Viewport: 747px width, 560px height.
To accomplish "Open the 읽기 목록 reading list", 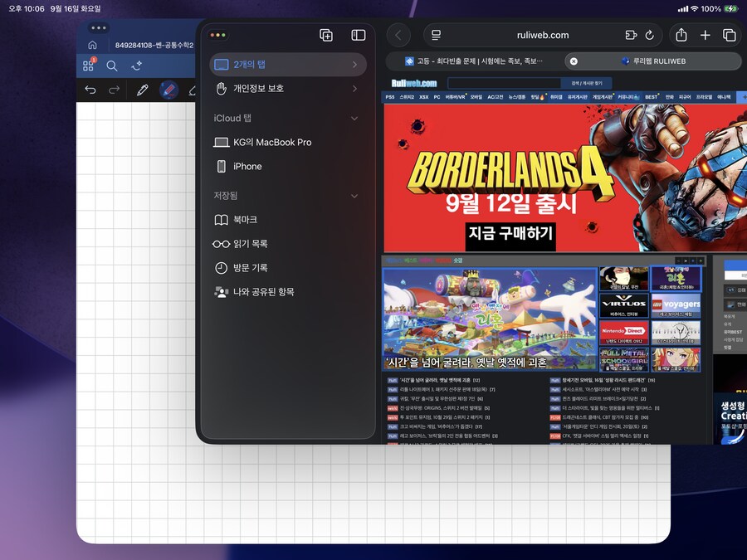I will (x=287, y=244).
